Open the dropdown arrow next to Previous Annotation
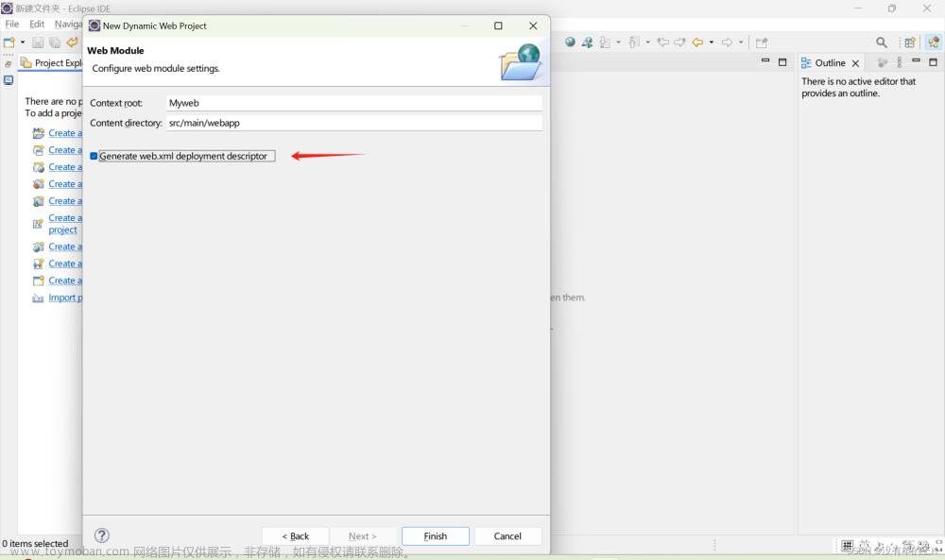 pyautogui.click(x=648, y=42)
